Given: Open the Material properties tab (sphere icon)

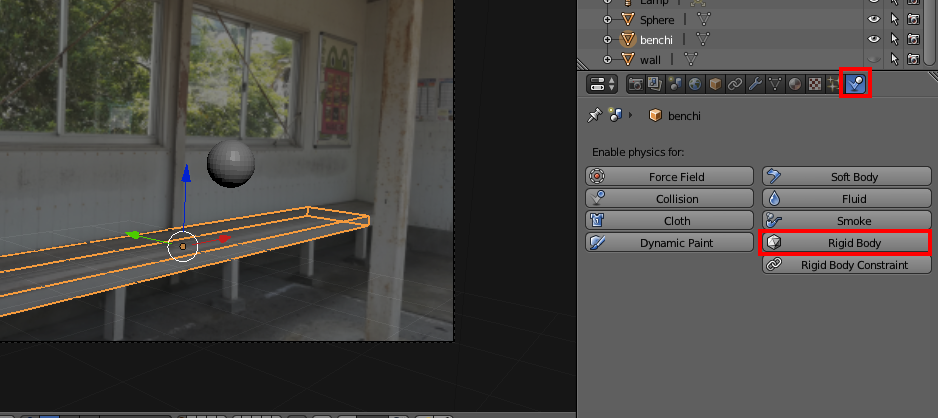Looking at the screenshot, I should tap(795, 84).
